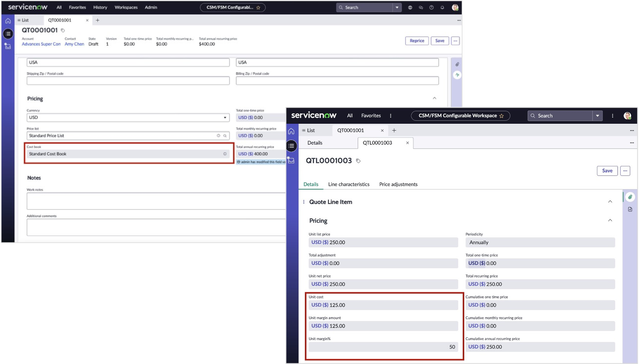
Task: Close the QTL0001003 sub-tab
Action: [407, 143]
